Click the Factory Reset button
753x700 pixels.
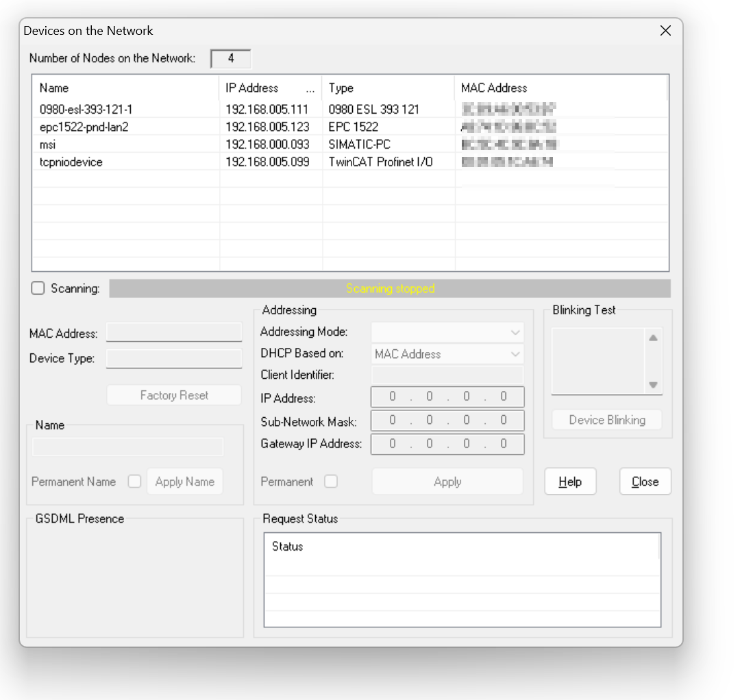pyautogui.click(x=174, y=395)
